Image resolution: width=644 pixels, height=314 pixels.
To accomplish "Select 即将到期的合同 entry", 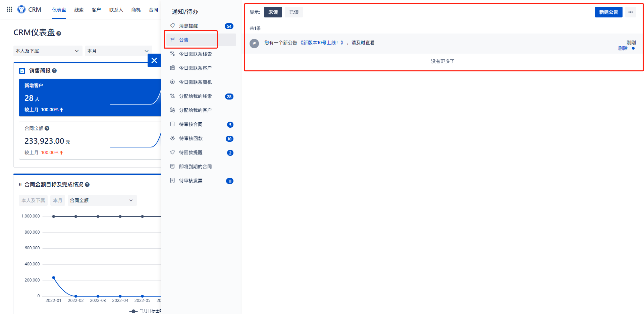I will click(201, 166).
